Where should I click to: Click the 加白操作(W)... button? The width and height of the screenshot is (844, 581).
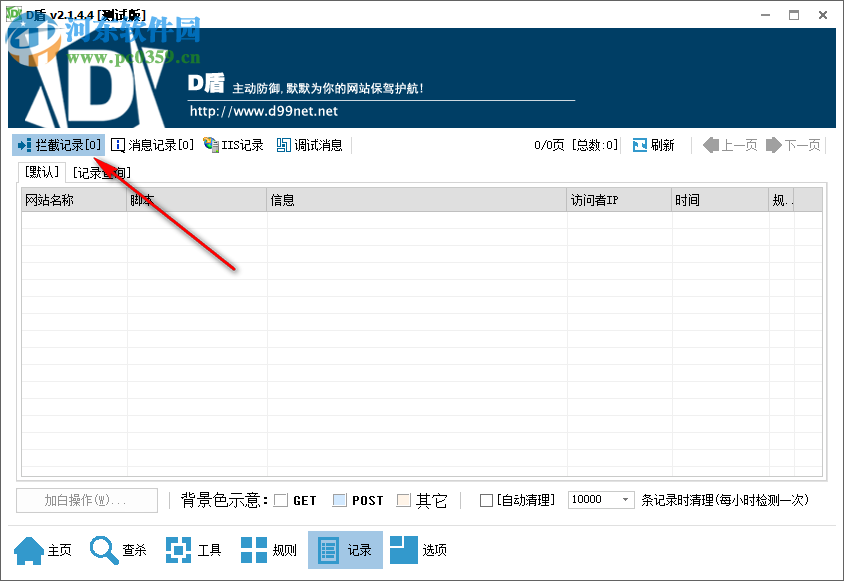pyautogui.click(x=87, y=501)
